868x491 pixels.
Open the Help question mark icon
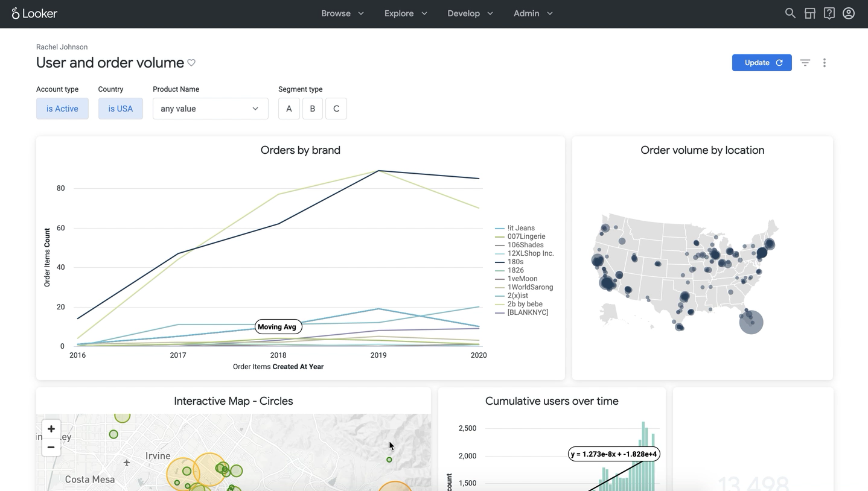(x=829, y=13)
